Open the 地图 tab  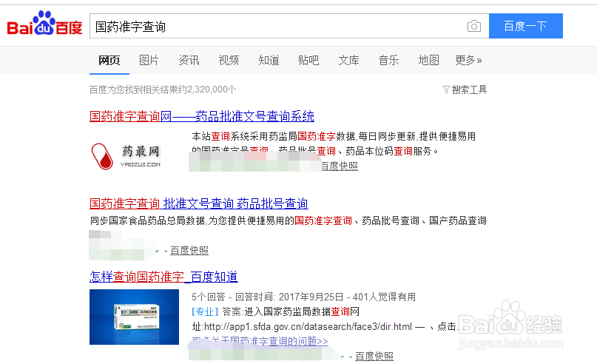[429, 60]
